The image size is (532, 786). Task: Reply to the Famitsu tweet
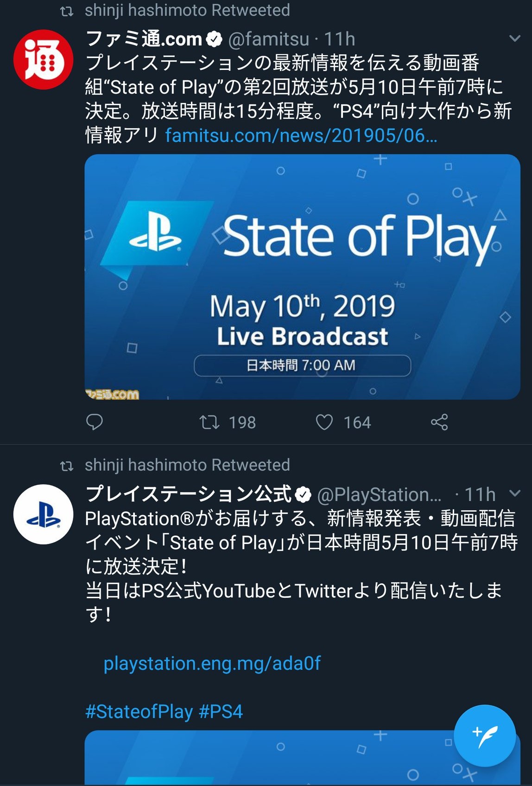(x=95, y=422)
